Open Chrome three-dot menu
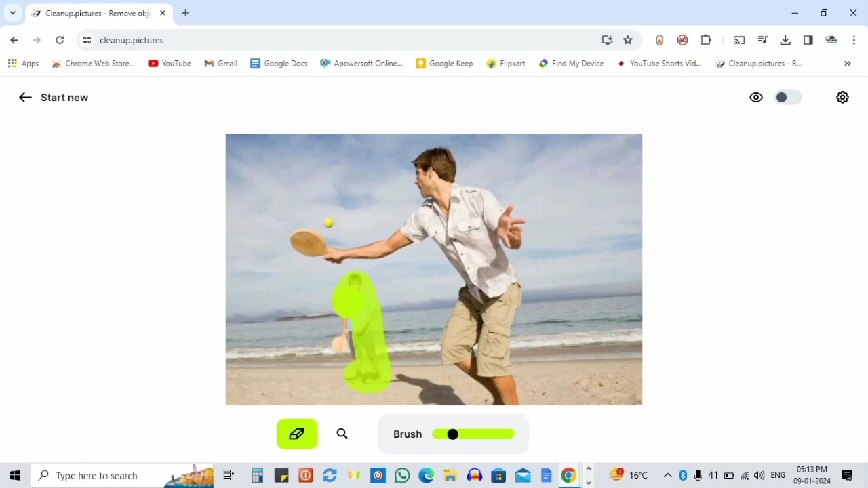 pyautogui.click(x=854, y=40)
